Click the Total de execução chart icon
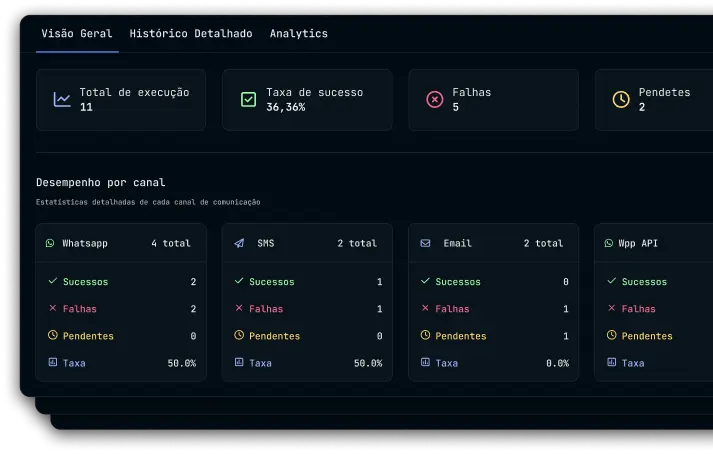The width and height of the screenshot is (713, 454). 62,99
